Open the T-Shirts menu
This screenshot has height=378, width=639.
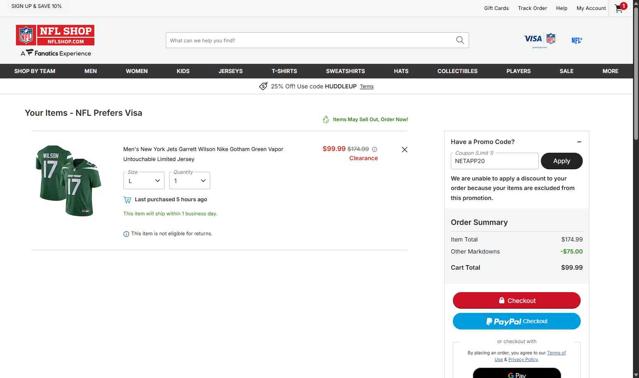point(284,71)
